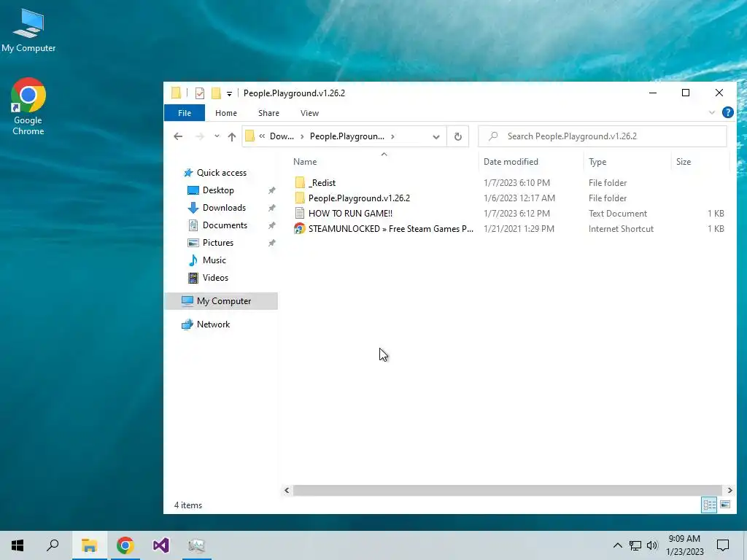Viewport: 747px width, 560px height.
Task: Switch to the View ribbon tab
Action: point(309,113)
